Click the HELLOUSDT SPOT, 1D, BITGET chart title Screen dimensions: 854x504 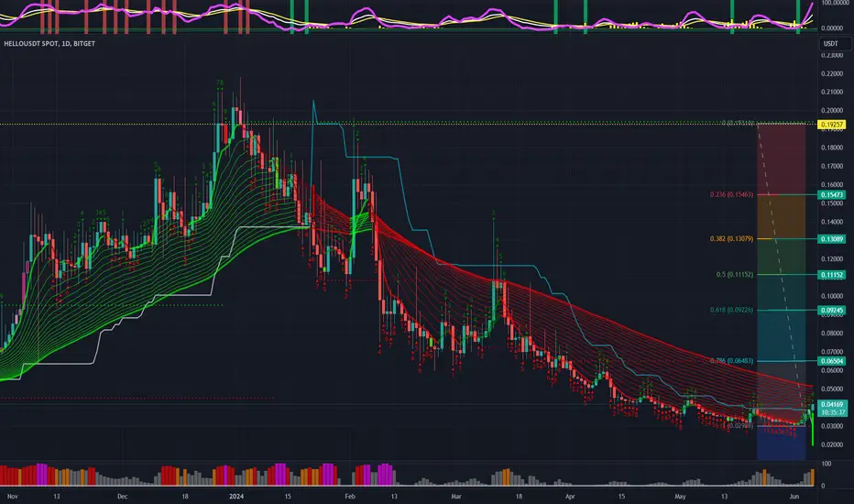click(49, 44)
